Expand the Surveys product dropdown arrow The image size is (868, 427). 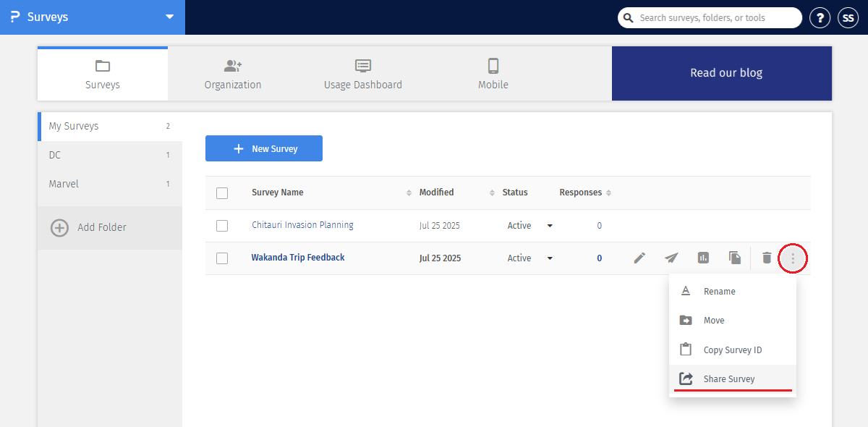169,17
